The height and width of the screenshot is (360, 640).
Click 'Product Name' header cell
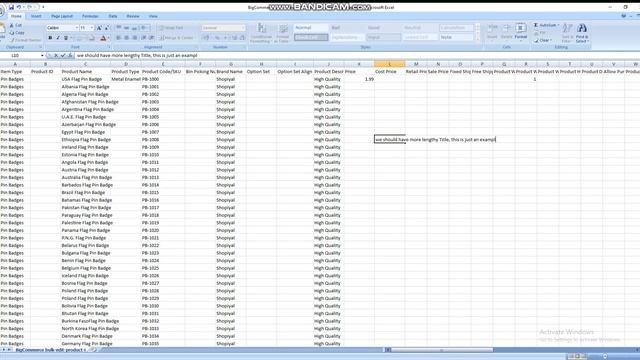(85, 71)
